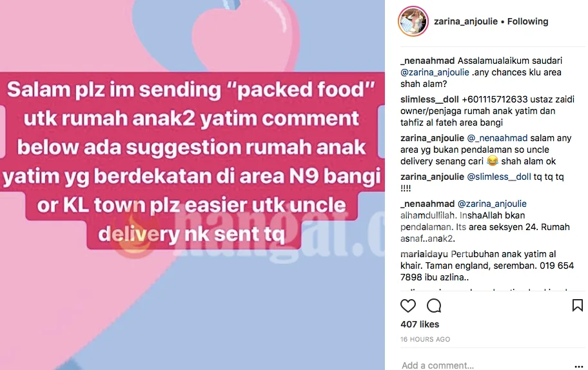Toggle the Following button
Viewport: 588px width, 370px height.
click(527, 21)
